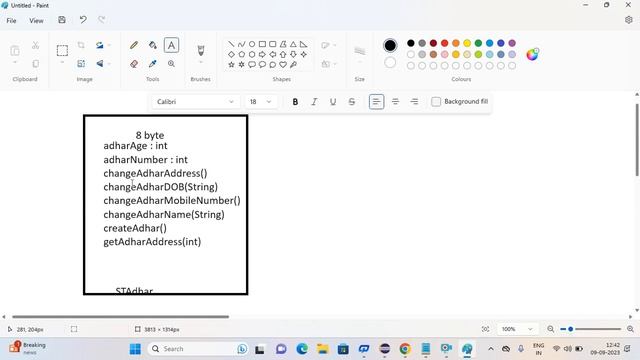Open Google Chrome from the taskbar
Screen dimensions: 640x360
405,349
